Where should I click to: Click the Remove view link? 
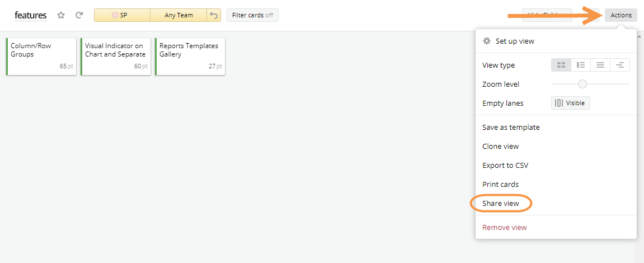[504, 228]
